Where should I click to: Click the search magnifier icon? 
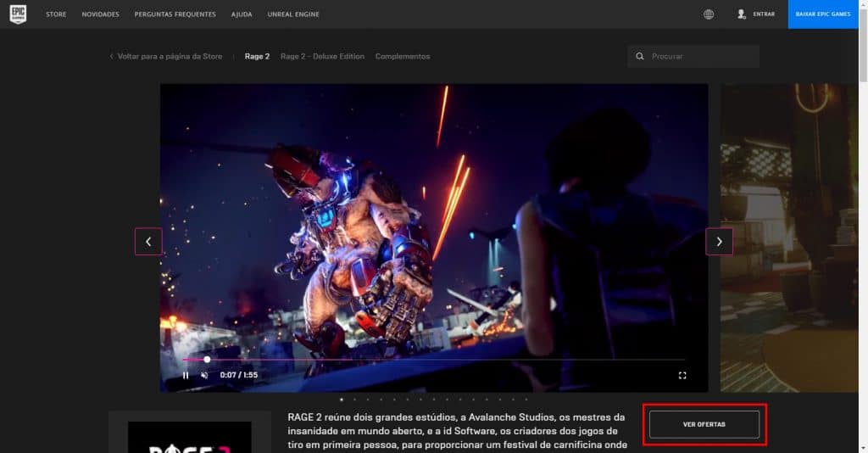640,57
